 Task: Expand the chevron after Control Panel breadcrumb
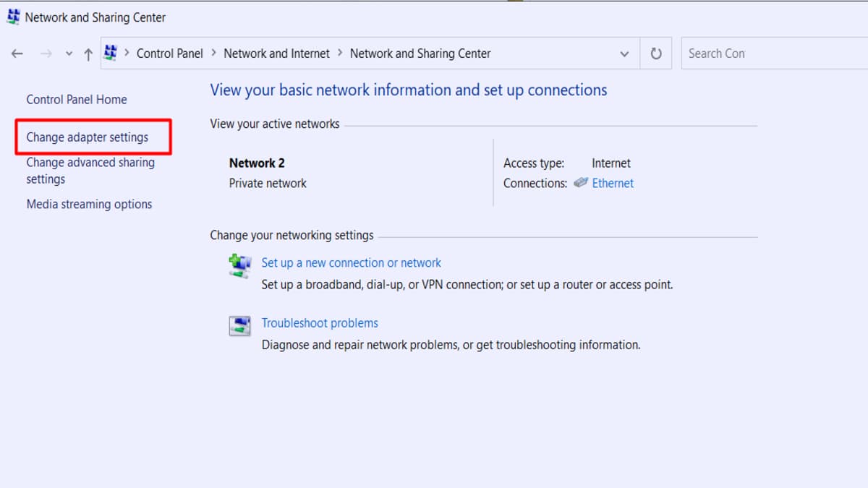[213, 53]
